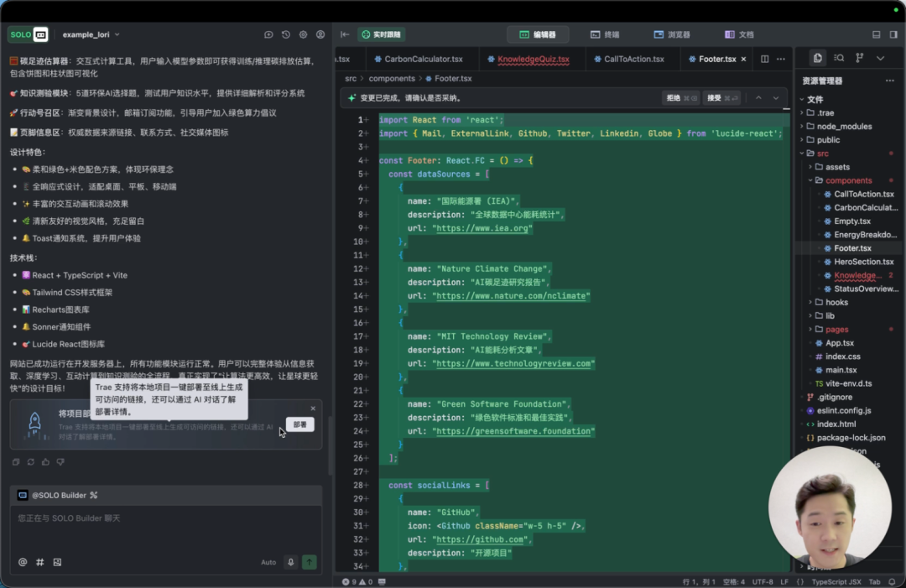Click the microphone voice input button
Viewport: 906px width, 588px height.
(x=291, y=562)
